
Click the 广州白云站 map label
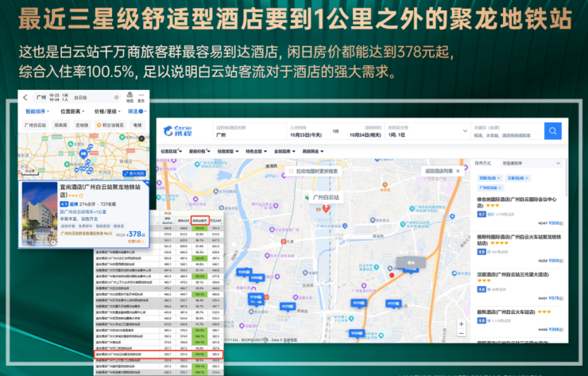pos(326,197)
